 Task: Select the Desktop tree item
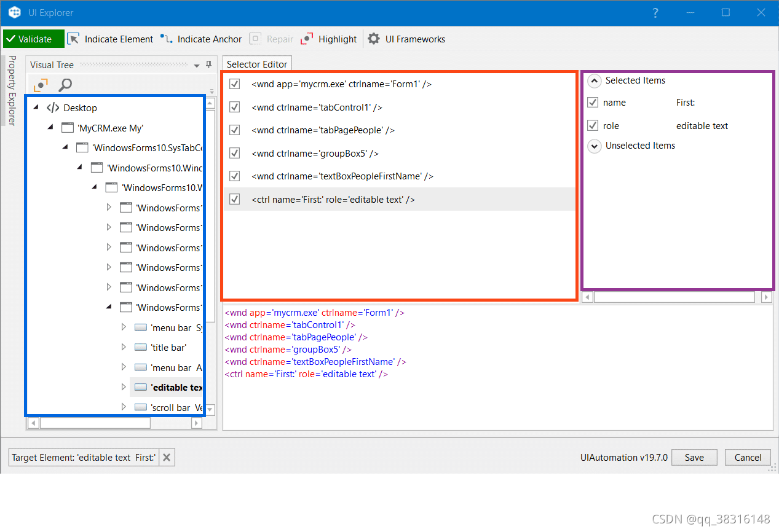(x=80, y=108)
